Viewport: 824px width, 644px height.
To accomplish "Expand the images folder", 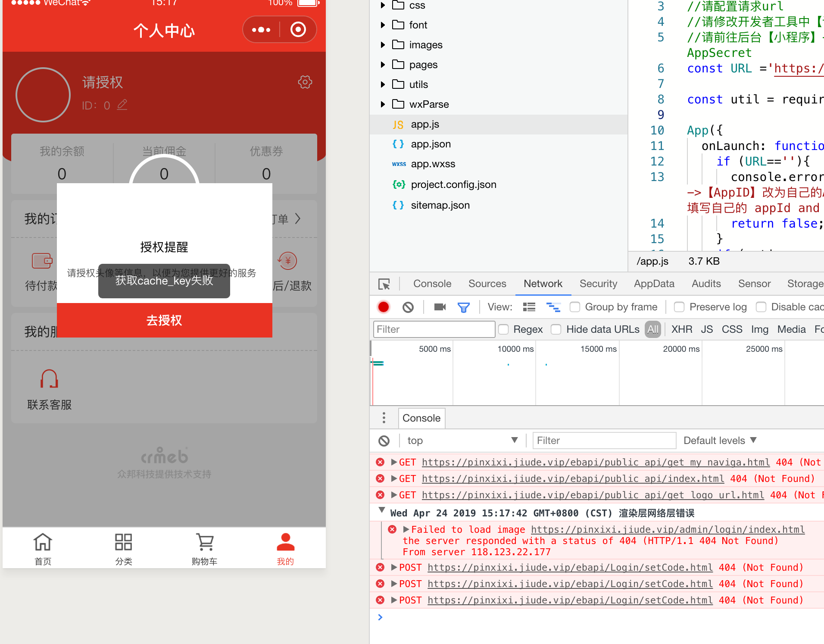I will [x=383, y=45].
